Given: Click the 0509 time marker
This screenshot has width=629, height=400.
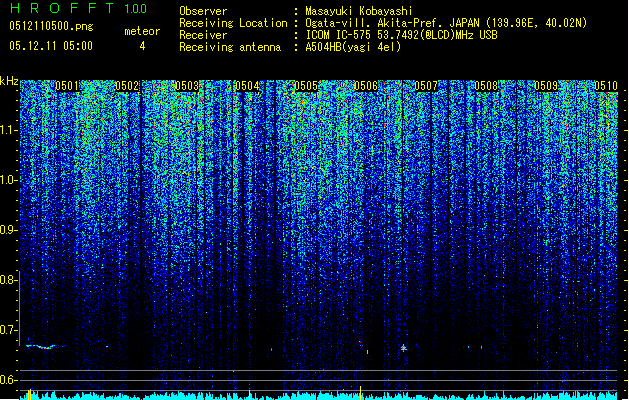Looking at the screenshot, I should [x=546, y=86].
